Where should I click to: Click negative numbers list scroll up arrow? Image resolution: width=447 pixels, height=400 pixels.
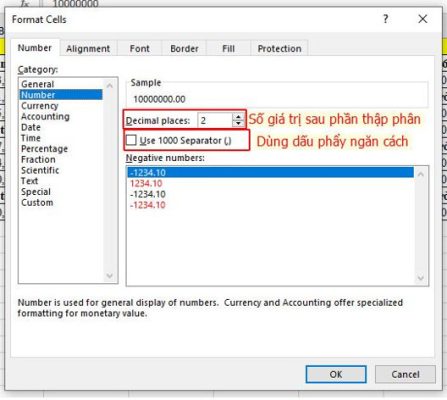click(421, 174)
